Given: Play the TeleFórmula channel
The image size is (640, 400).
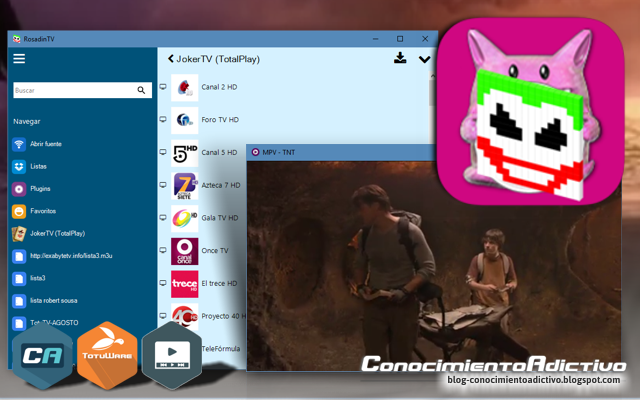Looking at the screenshot, I should (221, 349).
